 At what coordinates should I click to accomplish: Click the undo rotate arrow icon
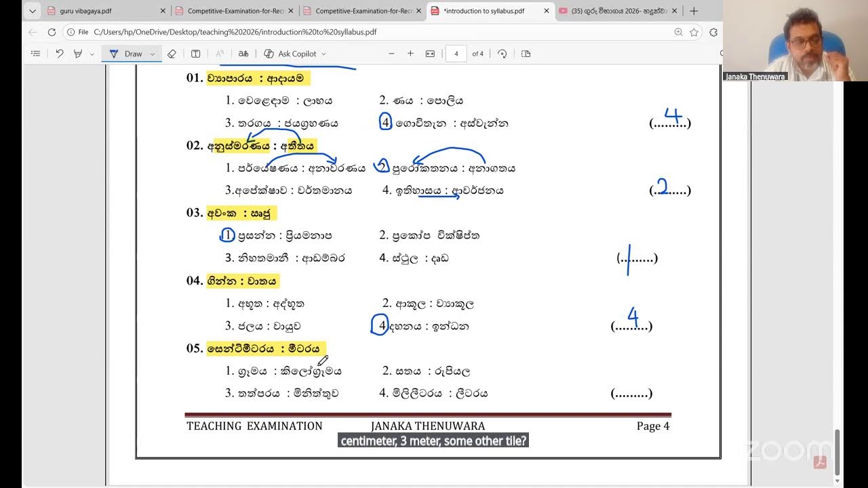(60, 54)
